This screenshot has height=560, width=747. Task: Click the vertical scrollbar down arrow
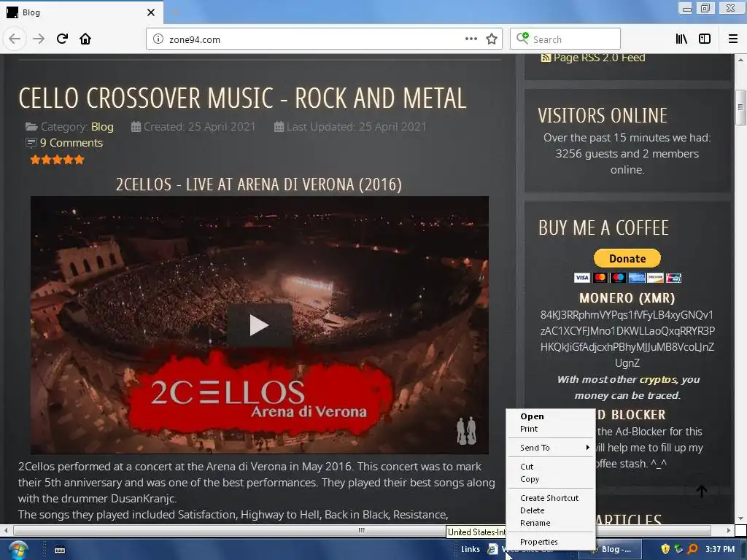click(x=740, y=518)
